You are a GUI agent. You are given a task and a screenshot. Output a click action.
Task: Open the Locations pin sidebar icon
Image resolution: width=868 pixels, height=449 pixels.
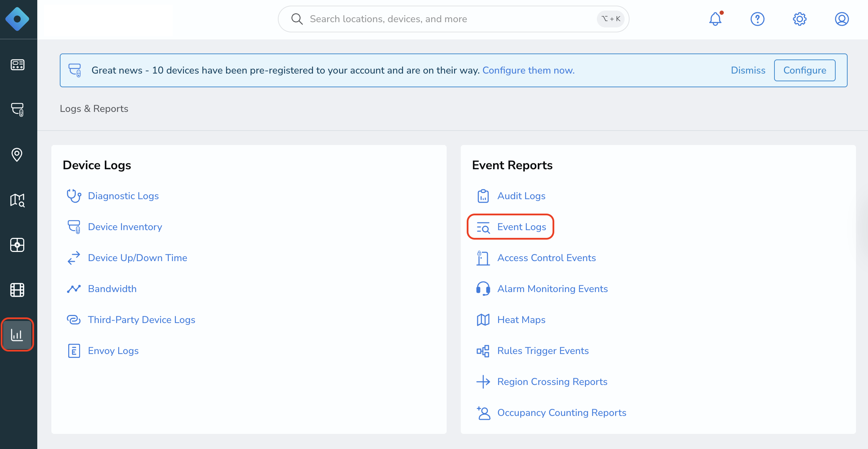(x=17, y=154)
